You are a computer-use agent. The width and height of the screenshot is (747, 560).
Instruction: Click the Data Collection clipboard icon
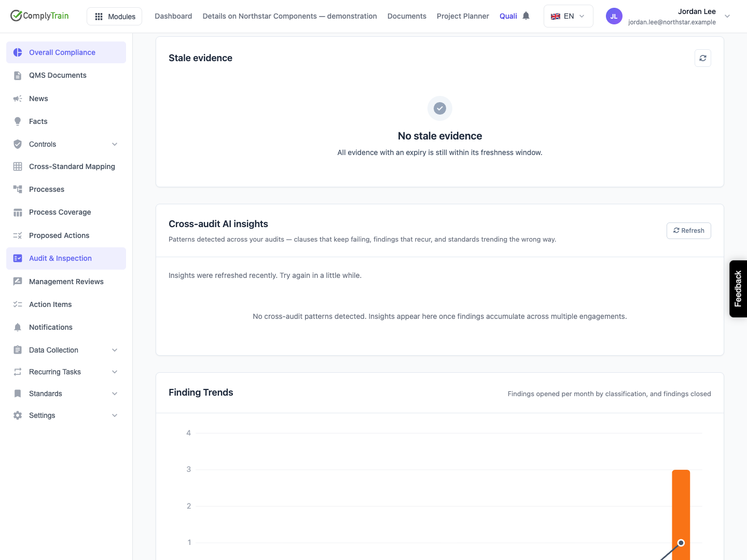[18, 350]
